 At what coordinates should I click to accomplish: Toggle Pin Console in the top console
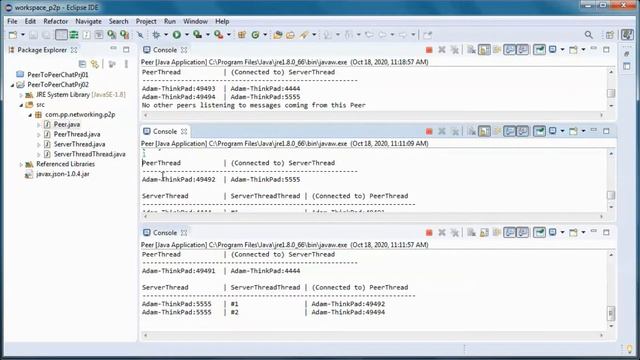point(540,50)
